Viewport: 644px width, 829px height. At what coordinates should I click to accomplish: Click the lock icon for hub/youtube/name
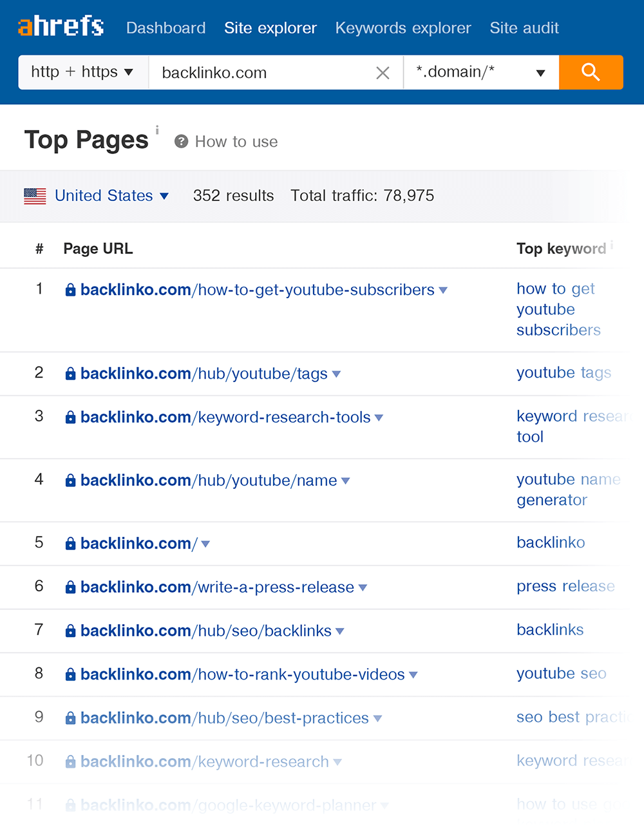pos(71,481)
